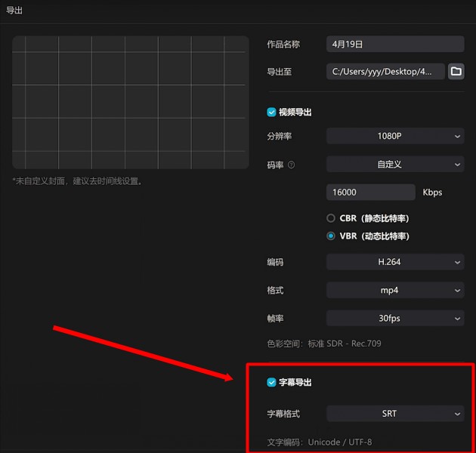Image resolution: width=476 pixels, height=453 pixels.
Task: Click the cover preview thumbnail
Action: (131, 102)
